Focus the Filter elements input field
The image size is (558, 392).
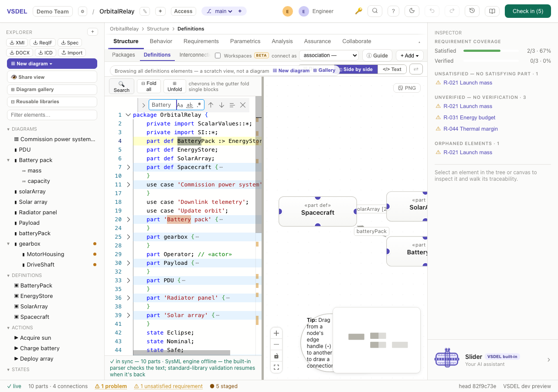point(52,115)
